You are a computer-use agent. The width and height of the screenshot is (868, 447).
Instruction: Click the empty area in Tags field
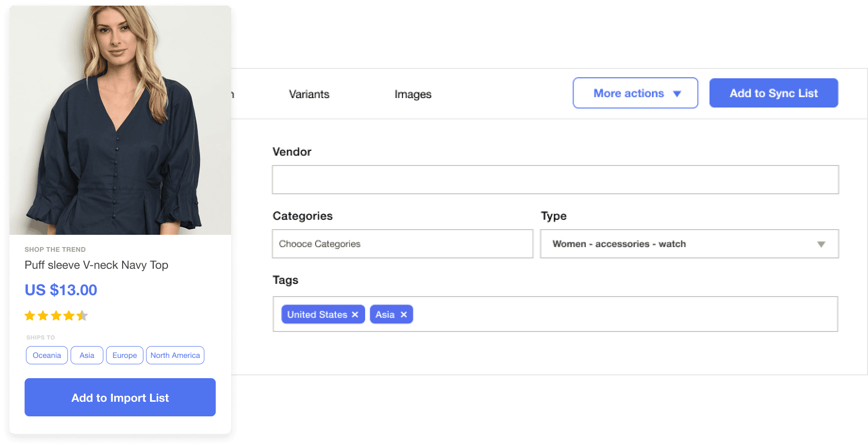coord(613,315)
